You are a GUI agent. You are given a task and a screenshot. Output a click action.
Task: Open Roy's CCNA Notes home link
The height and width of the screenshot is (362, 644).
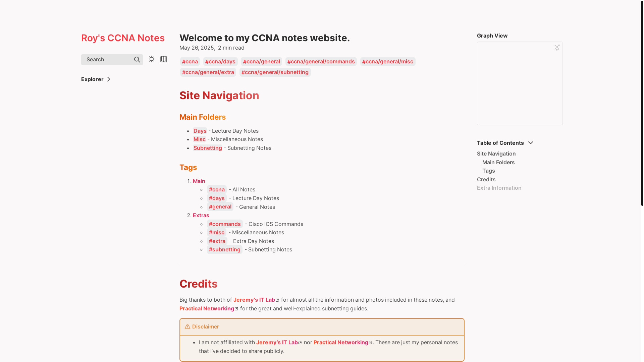(123, 38)
